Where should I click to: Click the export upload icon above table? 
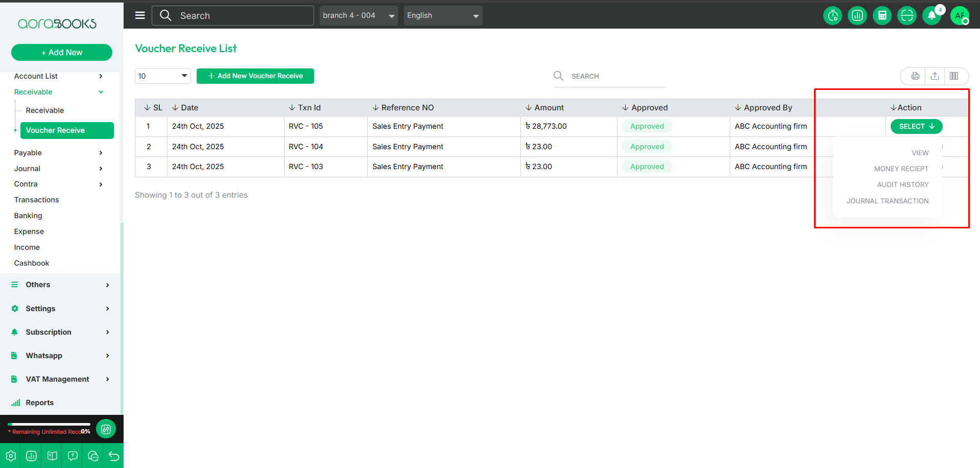(x=935, y=76)
